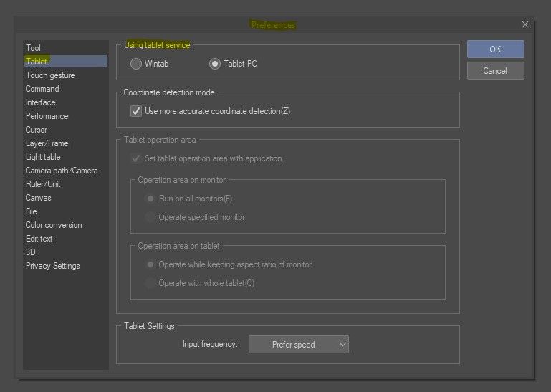551x392 pixels.
Task: Toggle more accurate coordinate detection checkbox
Action: click(x=136, y=111)
